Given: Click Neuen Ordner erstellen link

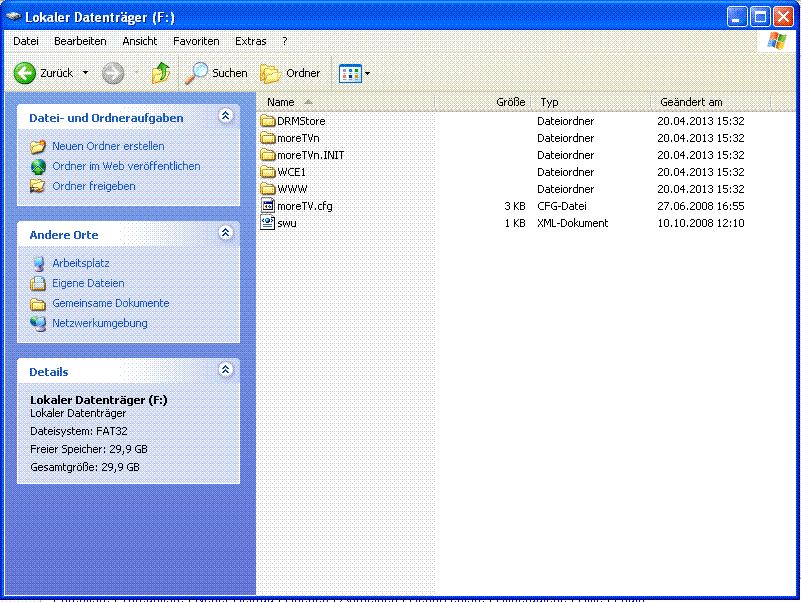Looking at the screenshot, I should point(108,146).
